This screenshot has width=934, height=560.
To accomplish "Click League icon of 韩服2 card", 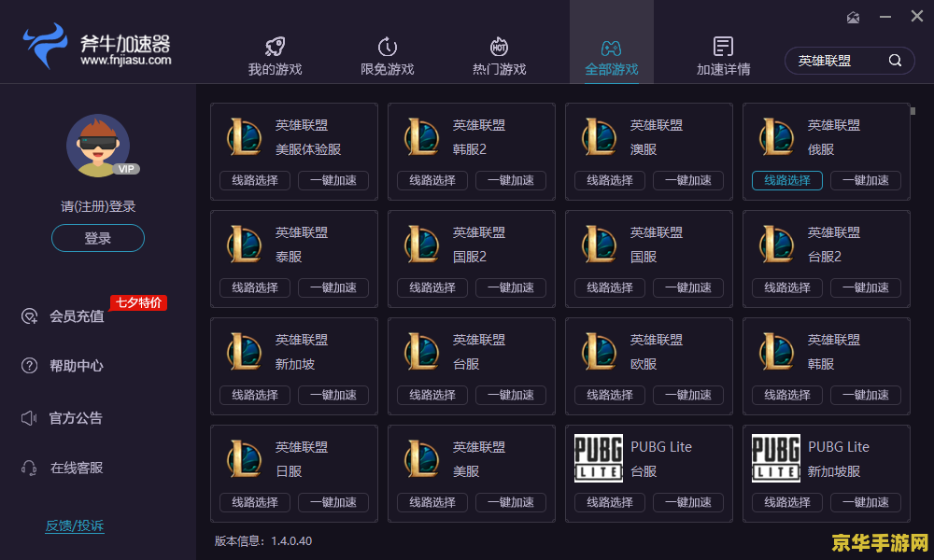I will click(x=422, y=136).
